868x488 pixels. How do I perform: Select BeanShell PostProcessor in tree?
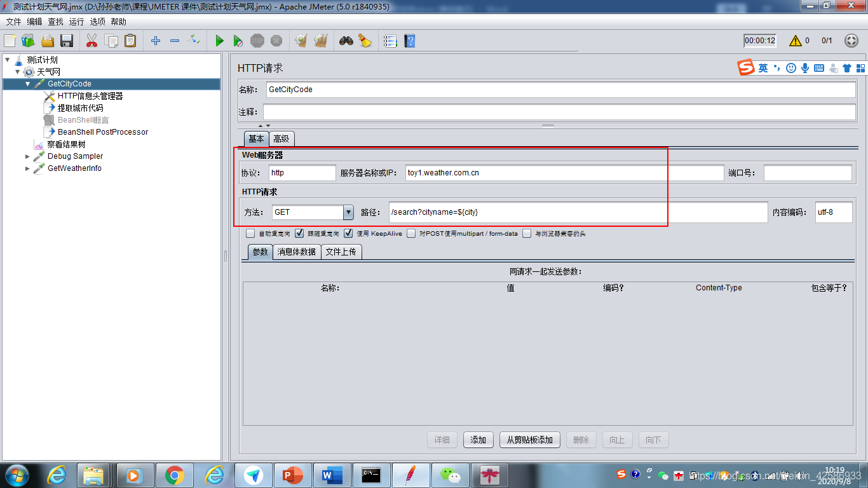[x=103, y=132]
